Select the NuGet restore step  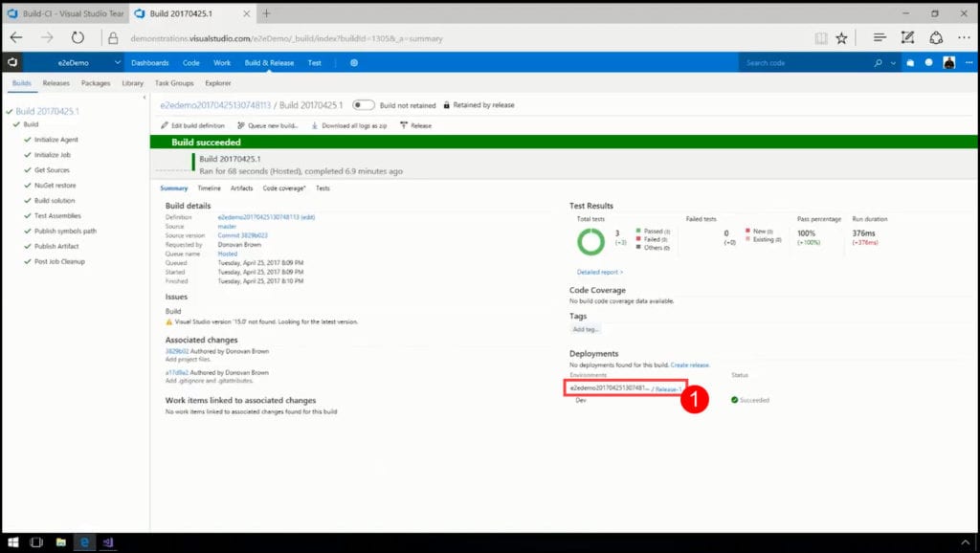55,186
